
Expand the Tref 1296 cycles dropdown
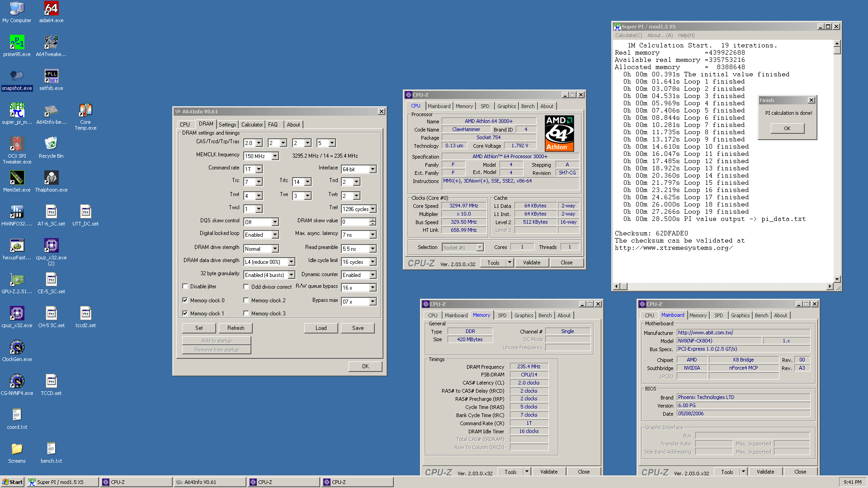click(373, 209)
